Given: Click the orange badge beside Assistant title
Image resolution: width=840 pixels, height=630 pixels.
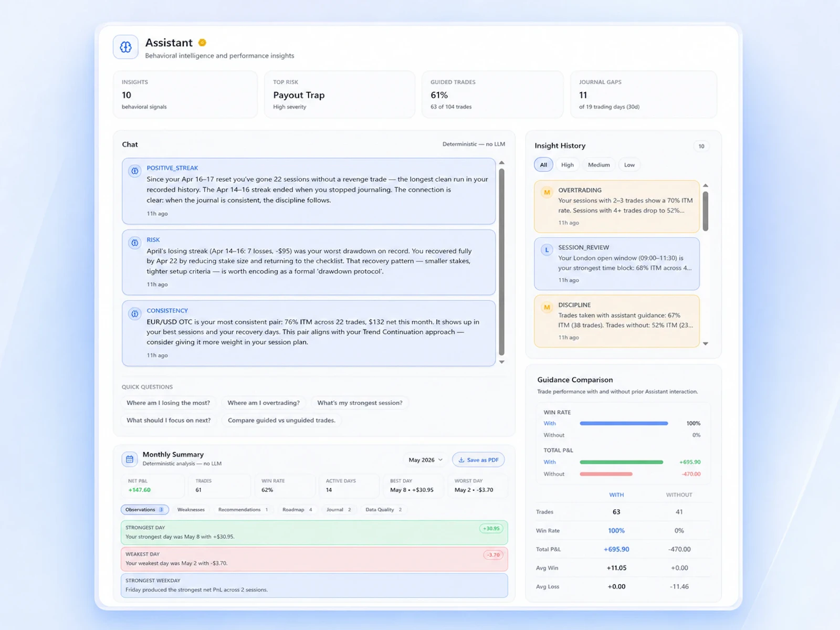Looking at the screenshot, I should tap(202, 43).
